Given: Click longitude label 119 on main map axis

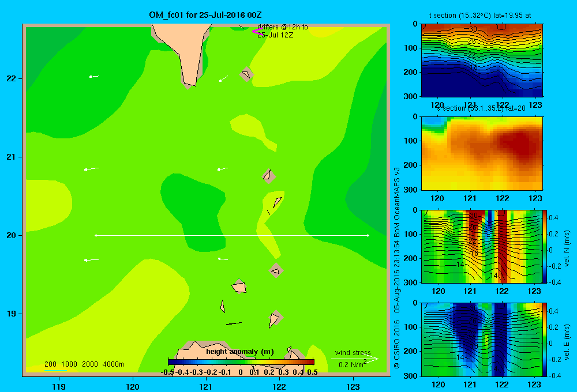Looking at the screenshot, I should click(x=59, y=386).
